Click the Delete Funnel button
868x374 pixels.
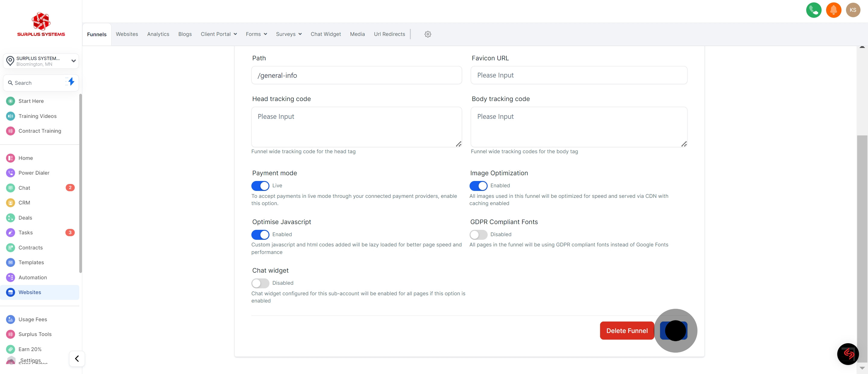tap(627, 331)
